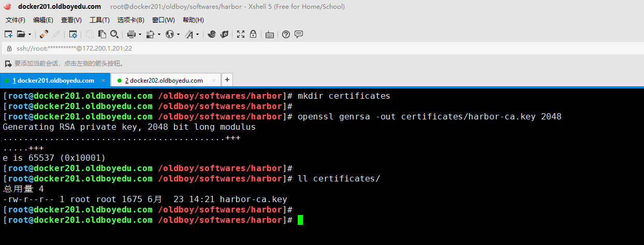644x245 pixels.
Task: Expand the Open folder dropdown arrow
Action: 30,35
